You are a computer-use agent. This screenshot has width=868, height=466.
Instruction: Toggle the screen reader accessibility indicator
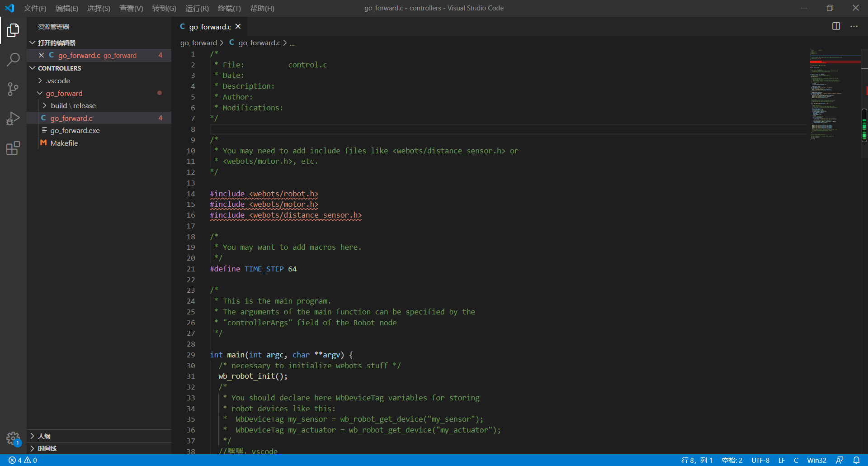840,460
